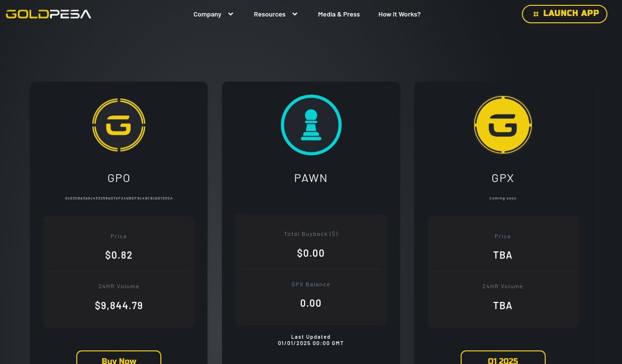
Task: Click the teal PAWN chess piece icon
Action: coord(311,125)
